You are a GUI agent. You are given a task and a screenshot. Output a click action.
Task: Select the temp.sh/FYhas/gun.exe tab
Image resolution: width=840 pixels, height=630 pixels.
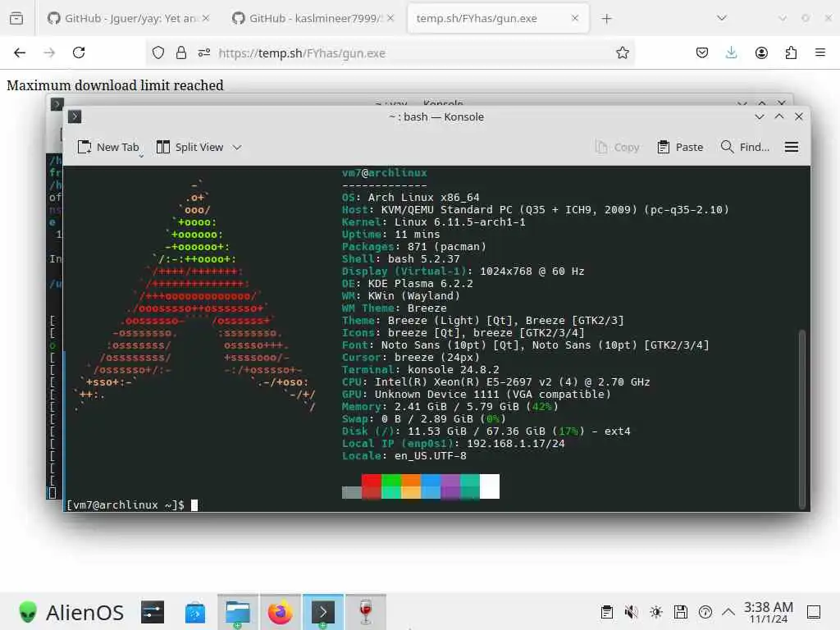click(498, 18)
